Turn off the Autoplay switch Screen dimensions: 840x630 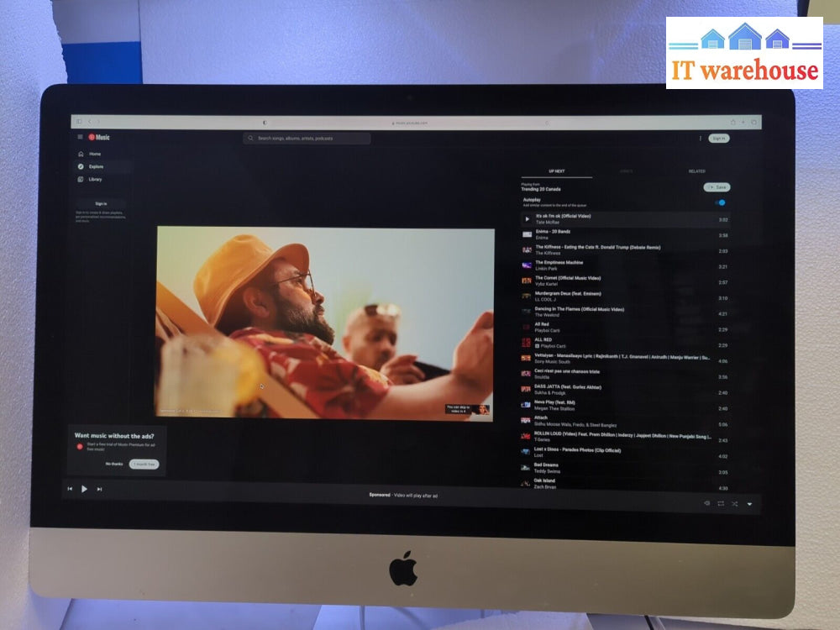coord(720,202)
